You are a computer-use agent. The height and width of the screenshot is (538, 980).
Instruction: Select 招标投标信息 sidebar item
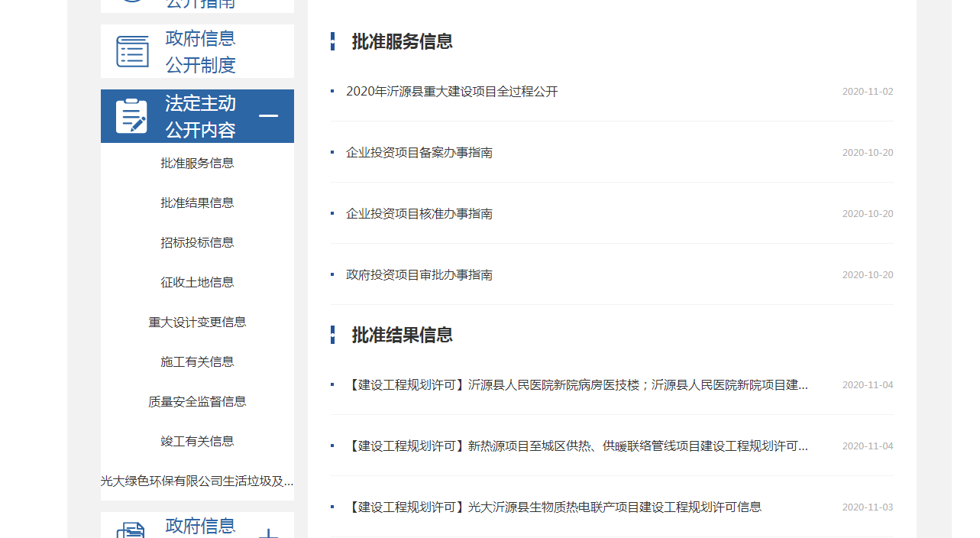click(x=197, y=242)
